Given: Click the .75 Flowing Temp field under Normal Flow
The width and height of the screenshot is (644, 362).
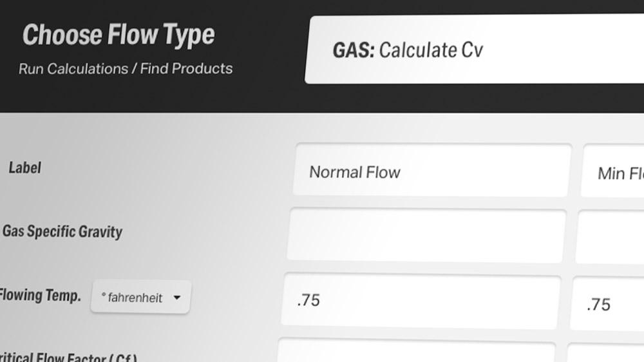Looking at the screenshot, I should coord(421,300).
